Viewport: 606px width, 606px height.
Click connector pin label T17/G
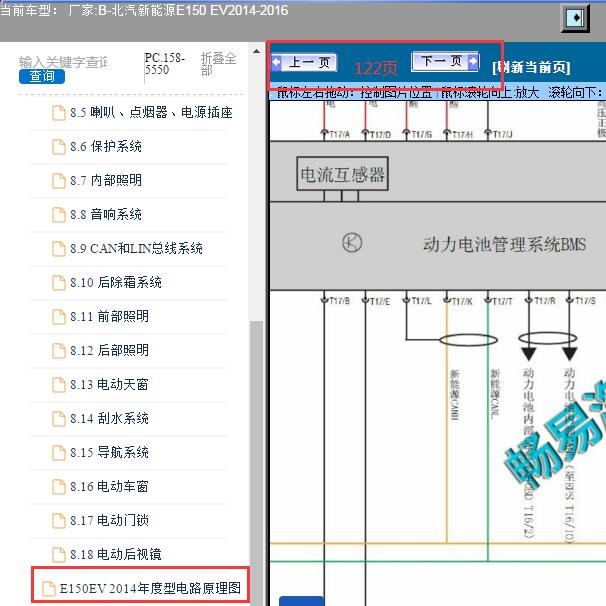[x=422, y=134]
